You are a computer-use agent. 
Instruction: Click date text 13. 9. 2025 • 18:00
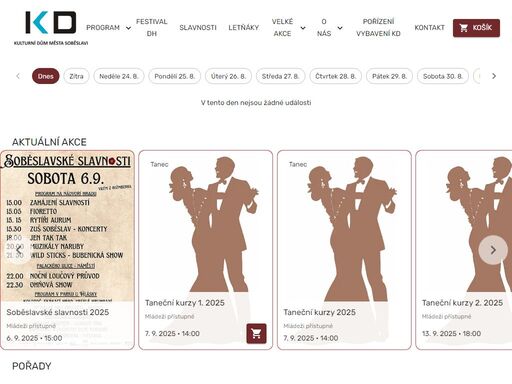[451, 334]
